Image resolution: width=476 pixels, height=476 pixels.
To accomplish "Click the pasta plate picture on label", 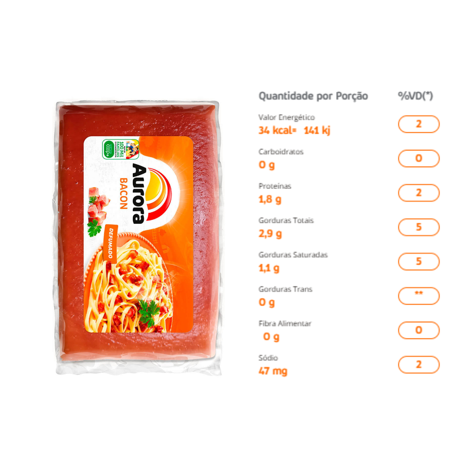I will 129,282.
